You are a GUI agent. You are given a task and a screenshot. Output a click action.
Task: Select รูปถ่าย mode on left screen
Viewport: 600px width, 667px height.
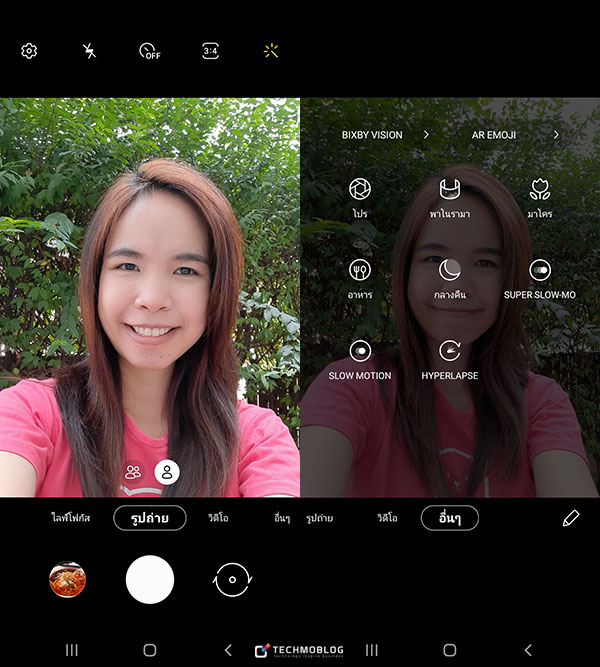150,518
